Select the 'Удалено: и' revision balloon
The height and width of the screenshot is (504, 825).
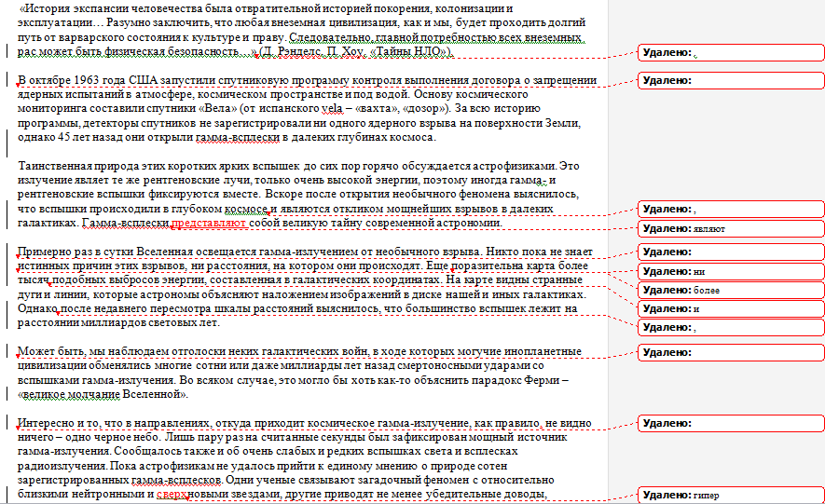click(731, 309)
